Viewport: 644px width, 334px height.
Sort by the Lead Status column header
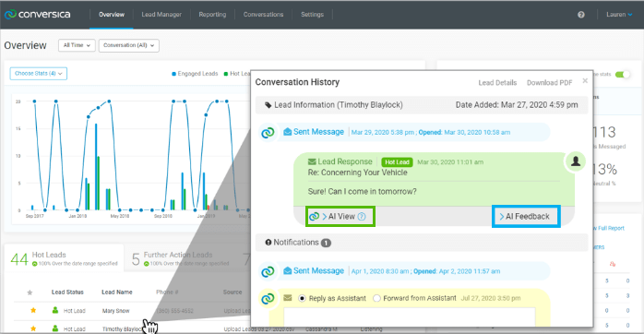[67, 292]
